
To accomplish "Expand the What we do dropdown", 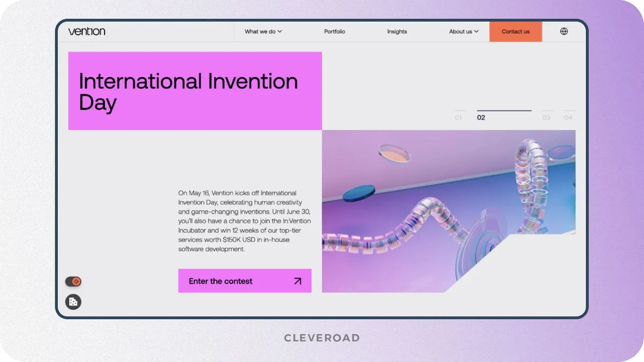I will 263,32.
